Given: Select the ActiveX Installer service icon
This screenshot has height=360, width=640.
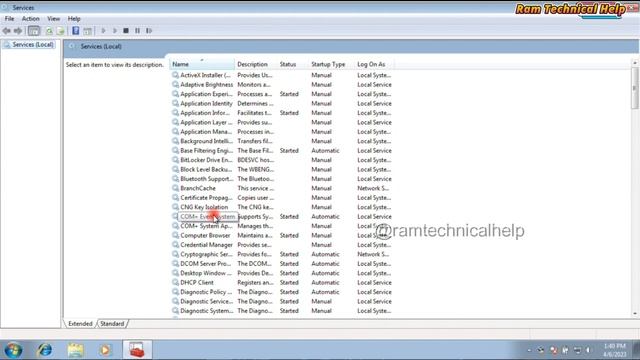Looking at the screenshot, I should point(175,75).
